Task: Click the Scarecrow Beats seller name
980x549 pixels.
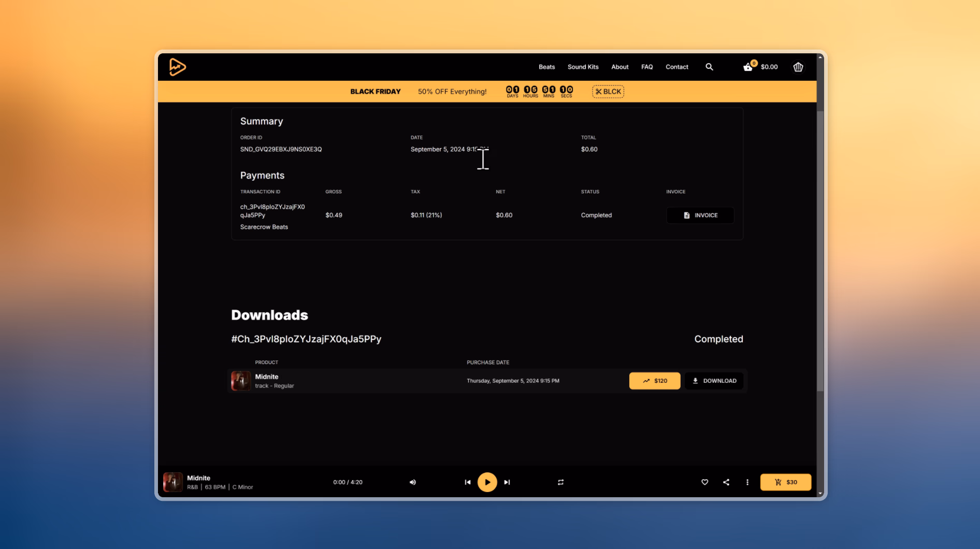Action: 264,227
